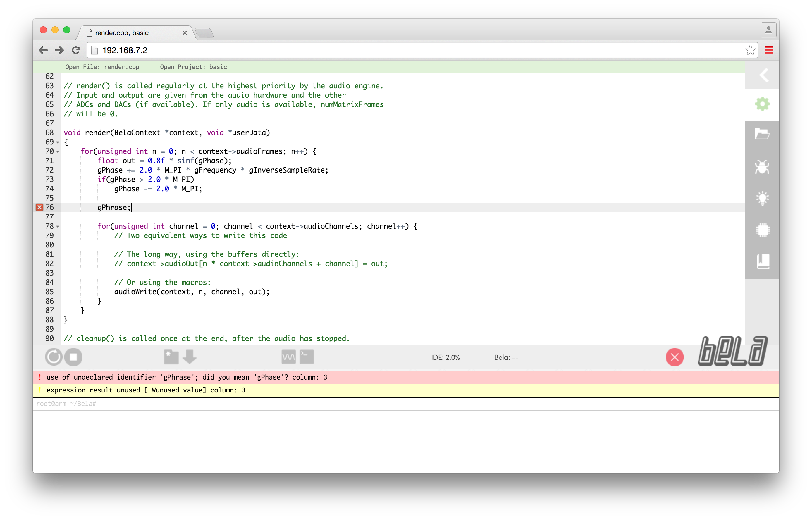
Task: Click the new file icon in bottom toolbar
Action: 171,357
